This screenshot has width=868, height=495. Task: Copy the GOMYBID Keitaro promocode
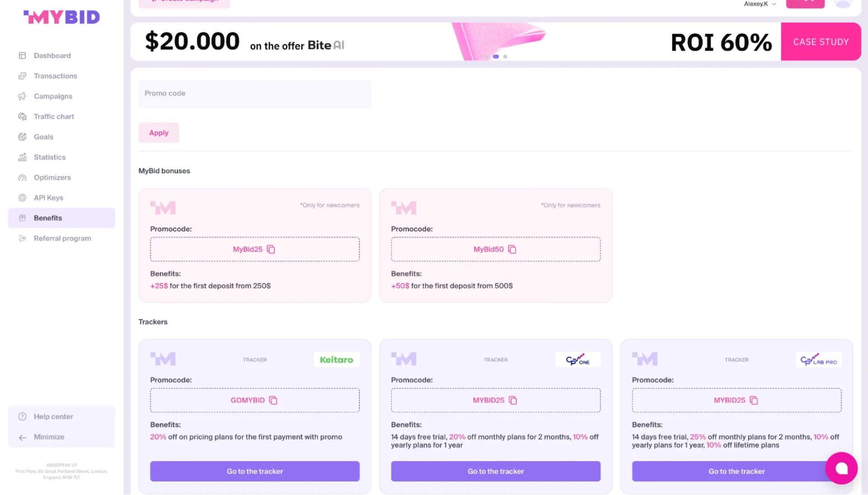pyautogui.click(x=273, y=401)
